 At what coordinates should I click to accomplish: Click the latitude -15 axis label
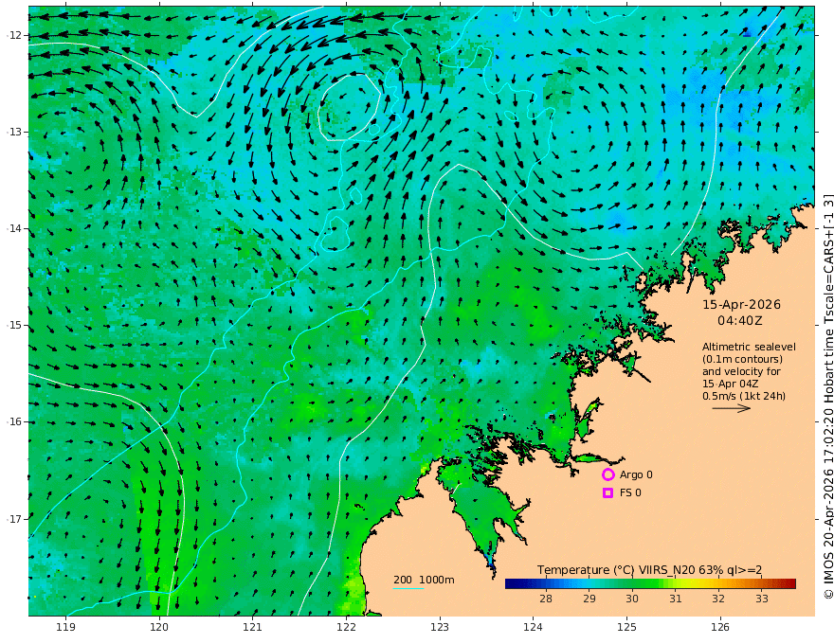(14, 325)
